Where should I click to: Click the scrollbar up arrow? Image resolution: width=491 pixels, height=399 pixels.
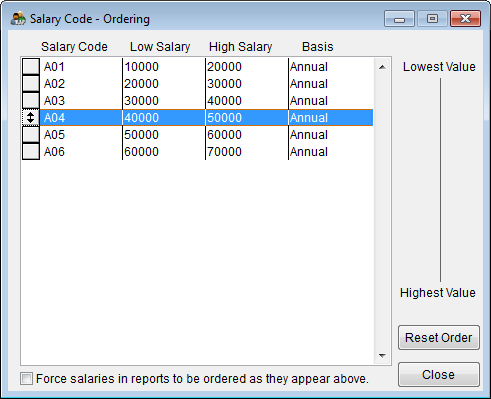(x=382, y=67)
